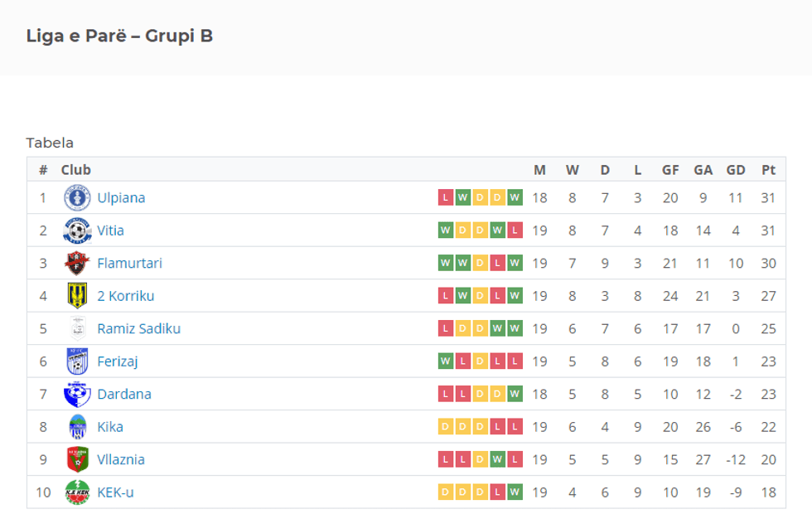The width and height of the screenshot is (812, 519).
Task: Click the Vitia club logo
Action: coord(77,230)
